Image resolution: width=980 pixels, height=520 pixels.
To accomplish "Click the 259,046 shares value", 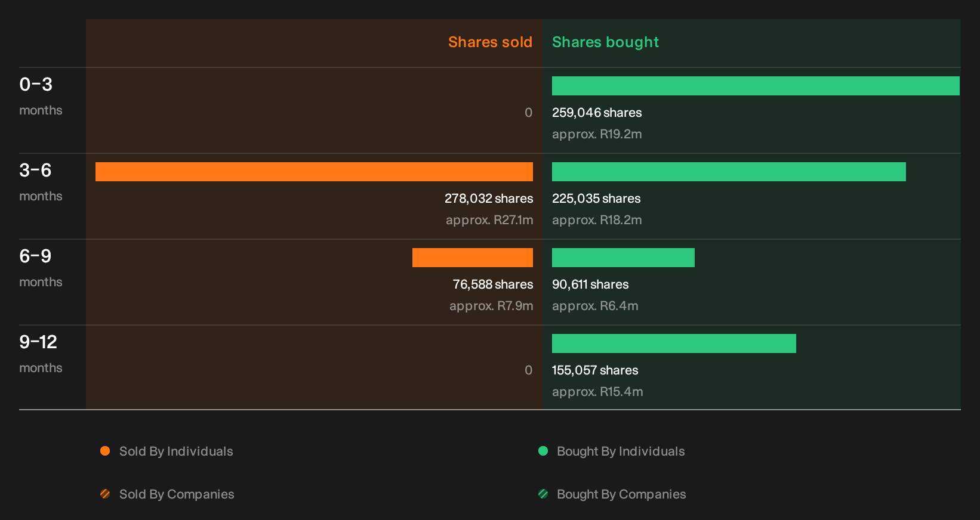I will (x=597, y=113).
